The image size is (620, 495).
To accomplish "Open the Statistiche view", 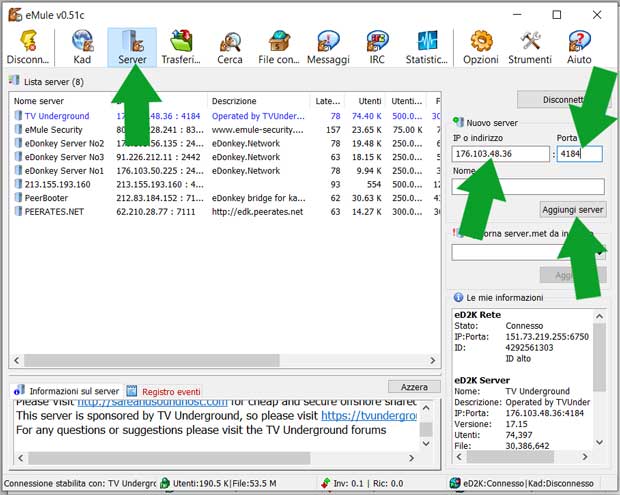I will (427, 47).
